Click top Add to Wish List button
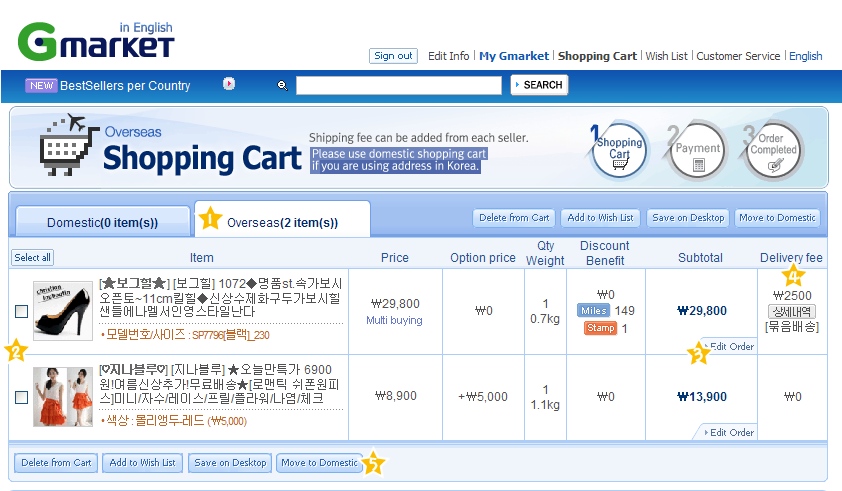842x491 pixels. pyautogui.click(x=600, y=218)
